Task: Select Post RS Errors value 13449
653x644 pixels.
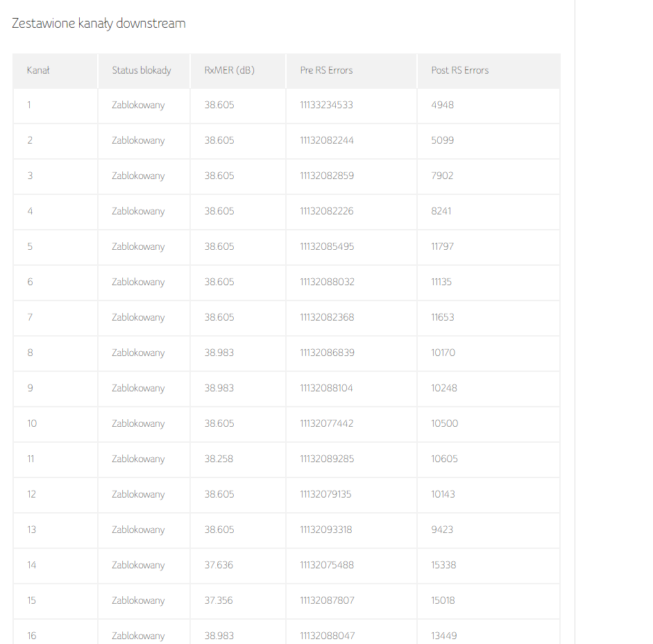Action: tap(444, 636)
